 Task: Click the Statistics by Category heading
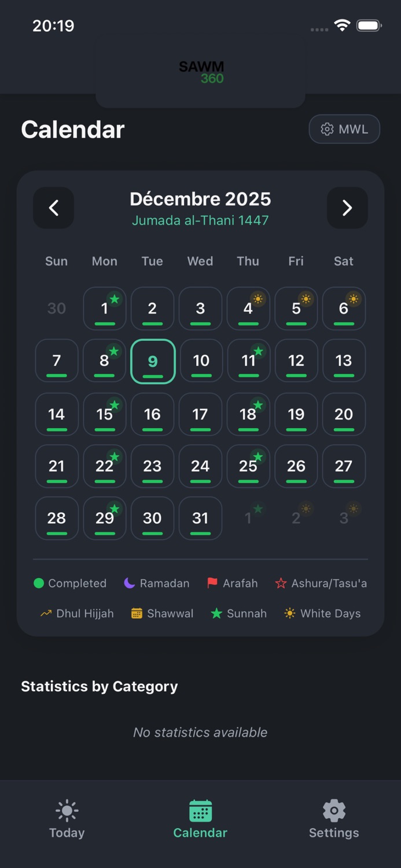click(100, 686)
